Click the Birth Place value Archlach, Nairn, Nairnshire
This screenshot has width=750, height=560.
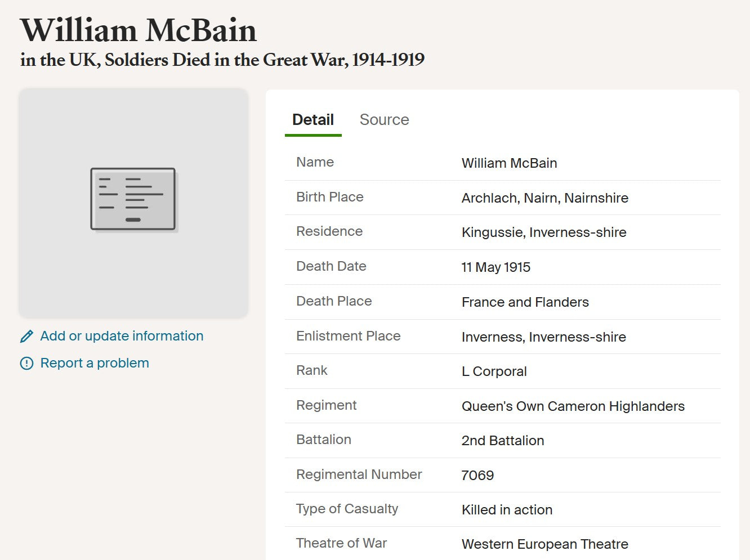pos(544,198)
